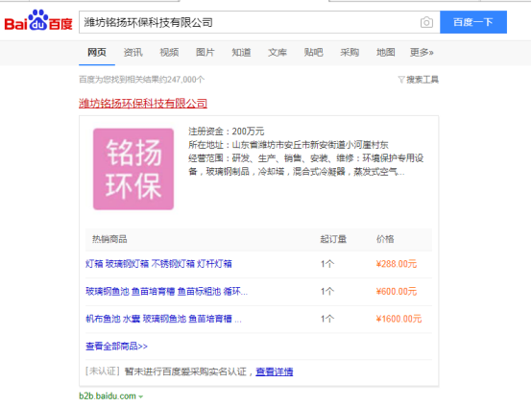Open the Baidu logo homepage
Image resolution: width=532 pixels, height=407 pixels.
click(38, 20)
